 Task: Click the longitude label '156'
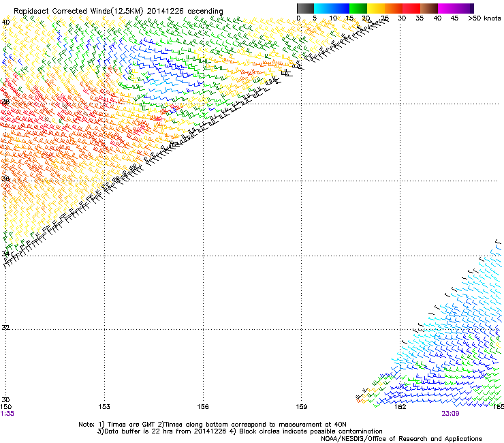[203, 407]
